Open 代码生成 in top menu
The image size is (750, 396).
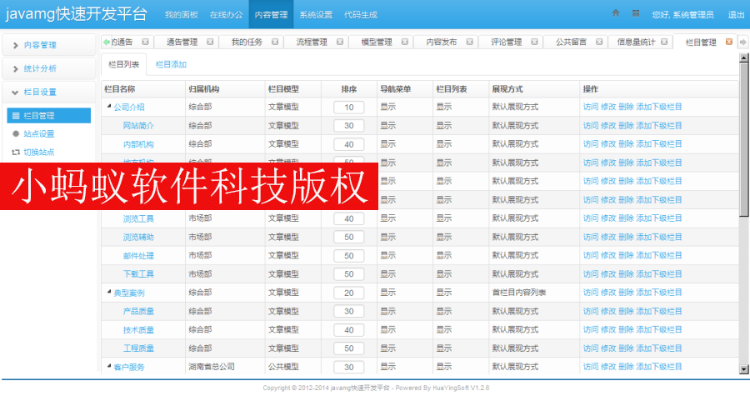pos(361,15)
